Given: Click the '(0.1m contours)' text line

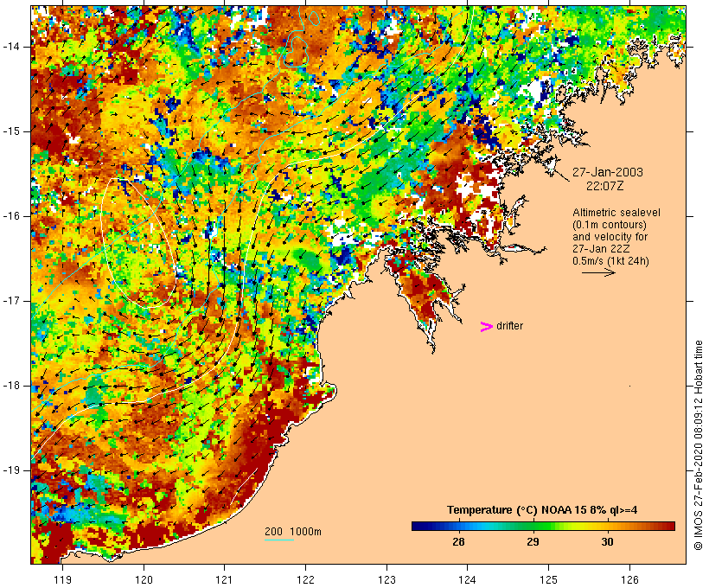Looking at the screenshot, I should pos(610,225).
